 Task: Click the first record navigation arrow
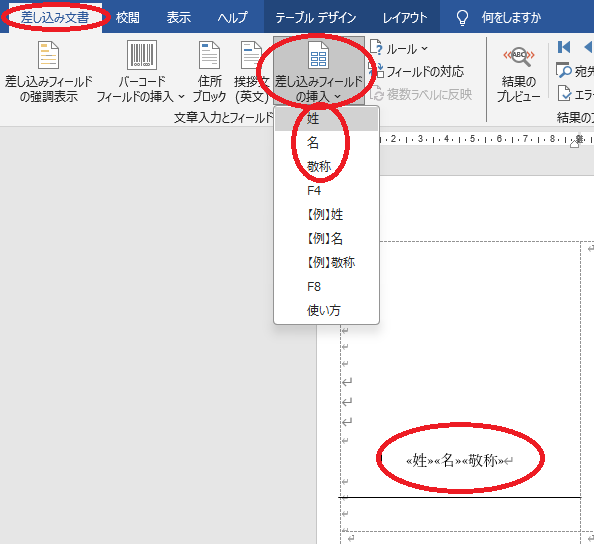[x=564, y=47]
